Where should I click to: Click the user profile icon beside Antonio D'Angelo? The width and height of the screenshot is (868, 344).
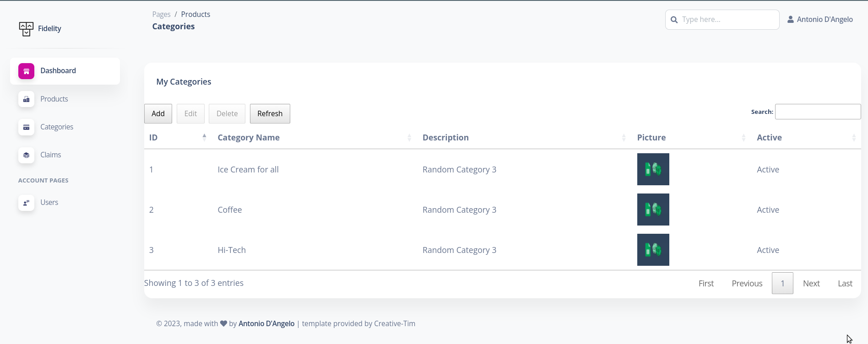[x=790, y=19]
